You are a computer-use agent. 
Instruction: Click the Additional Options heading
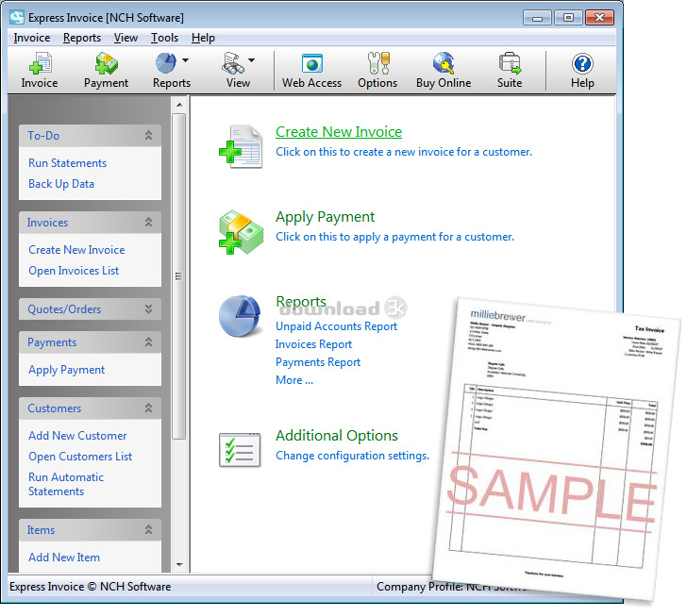click(x=337, y=436)
